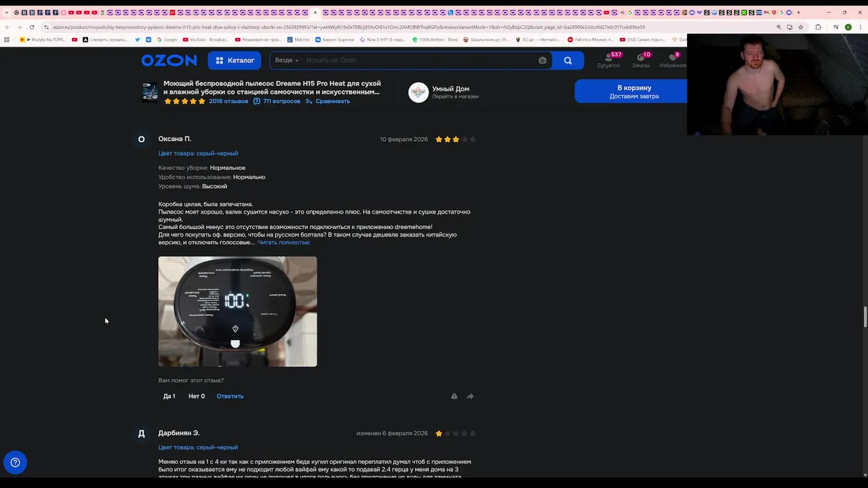
Task: Open the Дарбинян Э. reviewer avatar
Action: tap(141, 433)
